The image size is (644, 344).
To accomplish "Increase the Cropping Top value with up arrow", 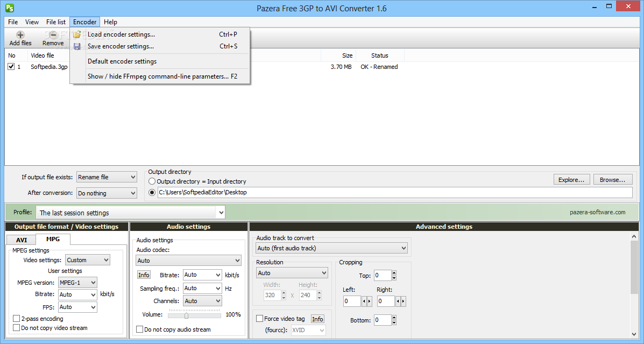I will pos(394,273).
